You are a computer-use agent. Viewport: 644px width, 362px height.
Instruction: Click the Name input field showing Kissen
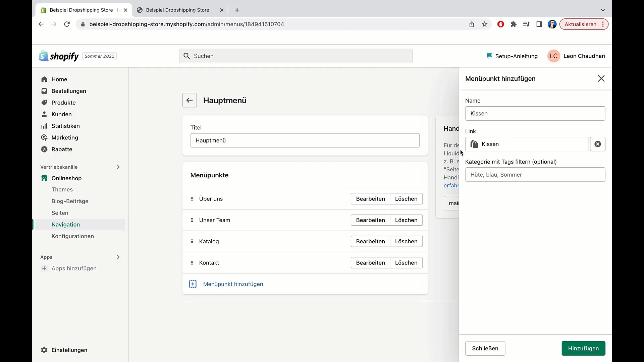[x=535, y=114]
